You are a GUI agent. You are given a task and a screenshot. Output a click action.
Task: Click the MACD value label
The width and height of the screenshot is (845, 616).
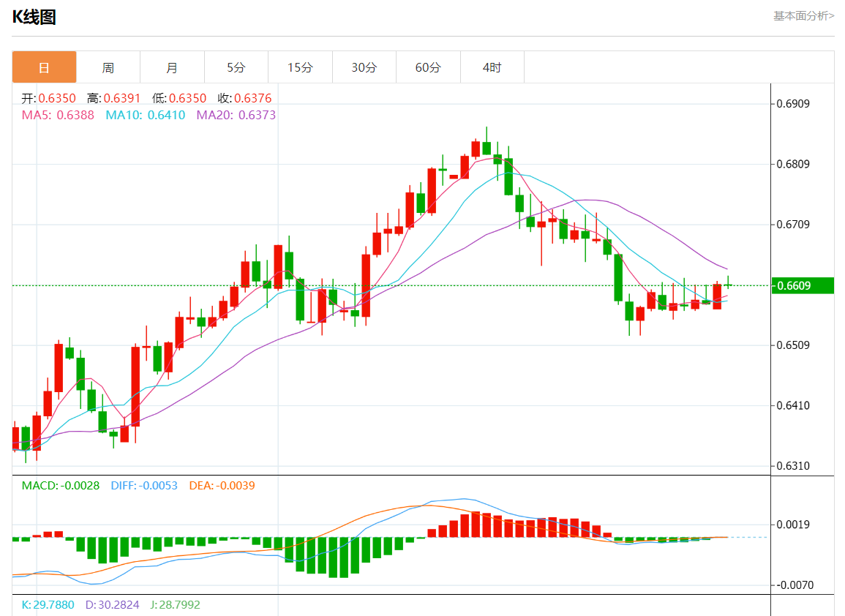[x=60, y=485]
